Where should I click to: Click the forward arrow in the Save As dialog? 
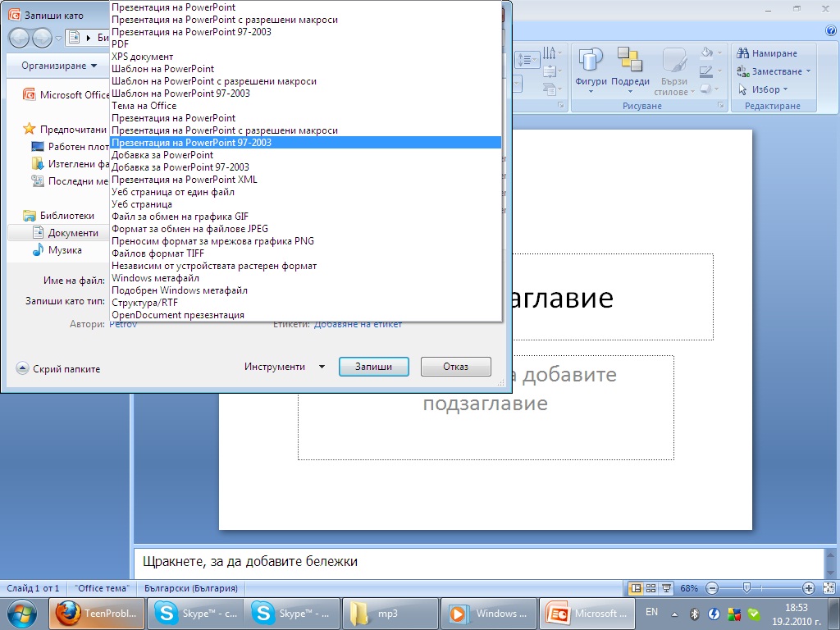coord(42,38)
